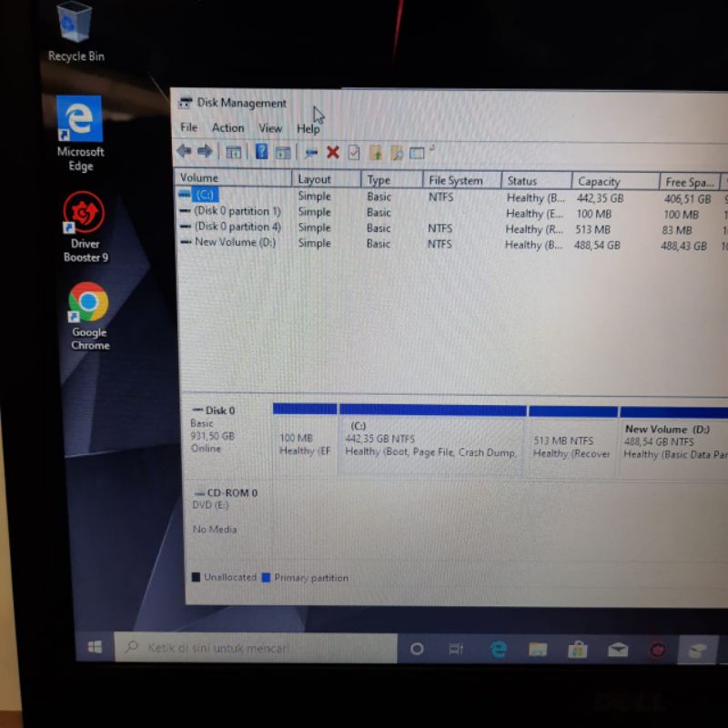Select the Google Chrome desktop icon
The height and width of the screenshot is (728, 728).
point(88,303)
